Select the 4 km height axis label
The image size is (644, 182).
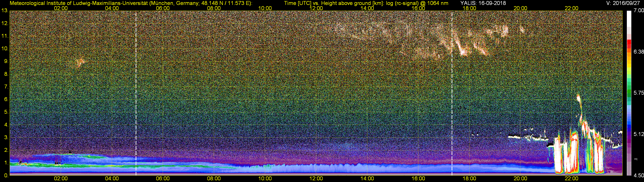tap(6, 125)
